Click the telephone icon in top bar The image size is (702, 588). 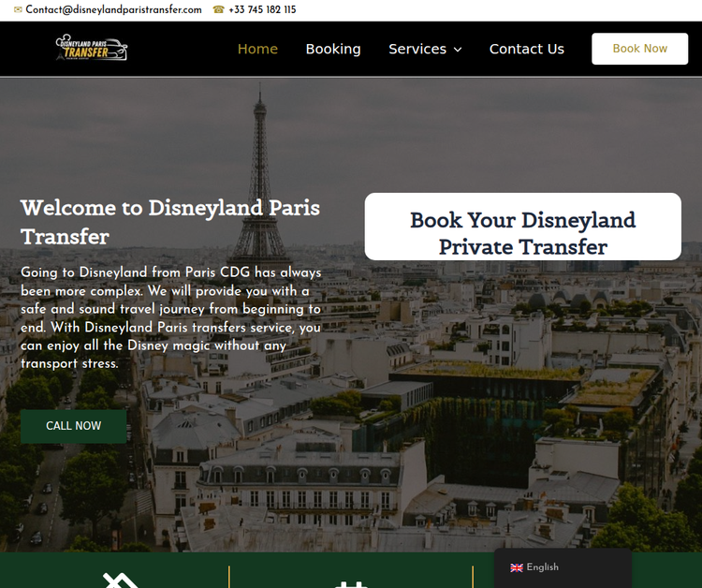(x=218, y=10)
